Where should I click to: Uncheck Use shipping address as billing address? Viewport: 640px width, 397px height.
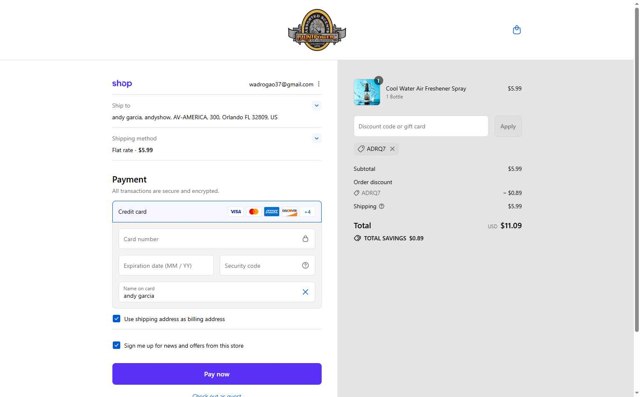(116, 319)
